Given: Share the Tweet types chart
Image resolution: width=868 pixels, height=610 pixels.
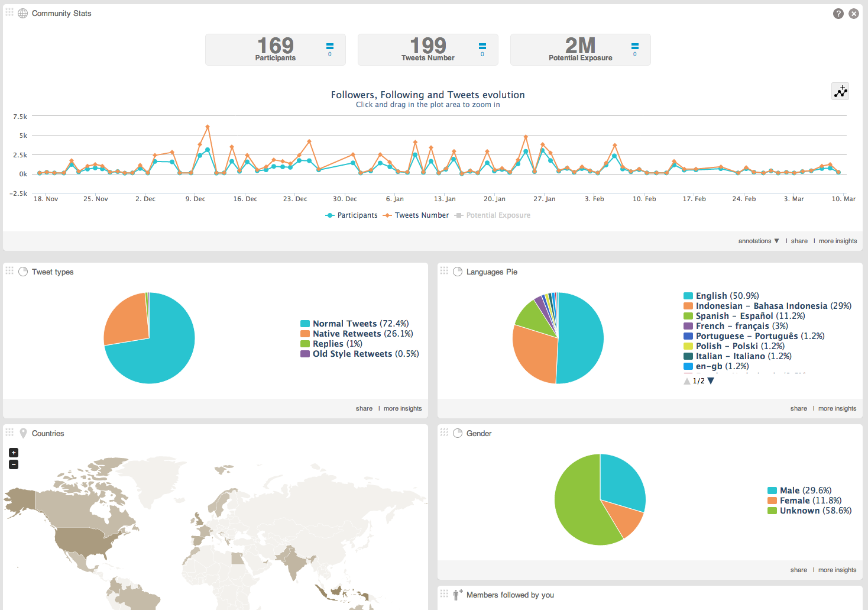Looking at the screenshot, I should click(364, 408).
